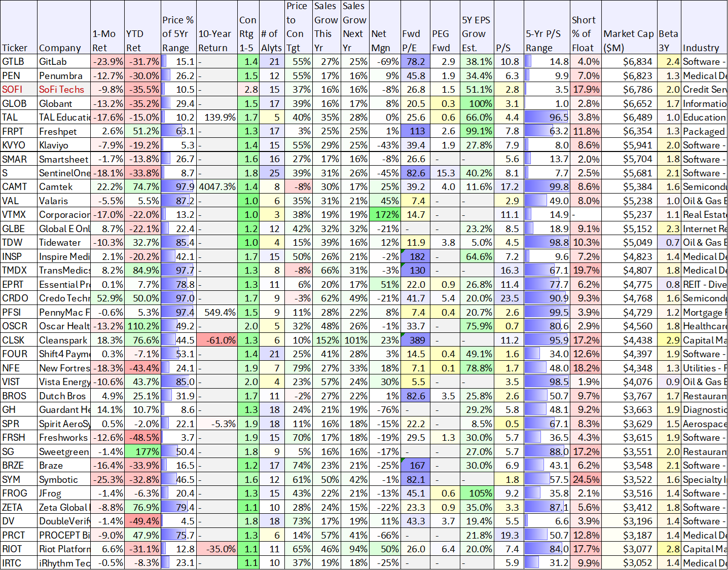Click the Market Cap ($M) header cell

pos(629,27)
